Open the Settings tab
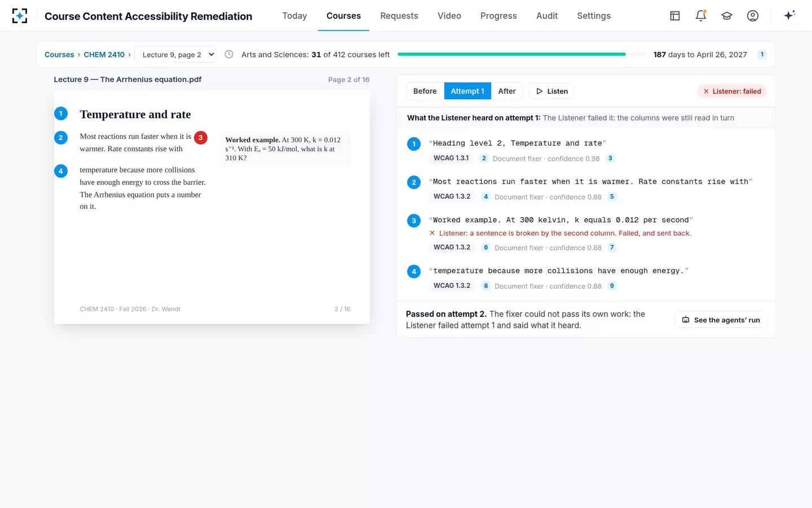 (x=594, y=16)
